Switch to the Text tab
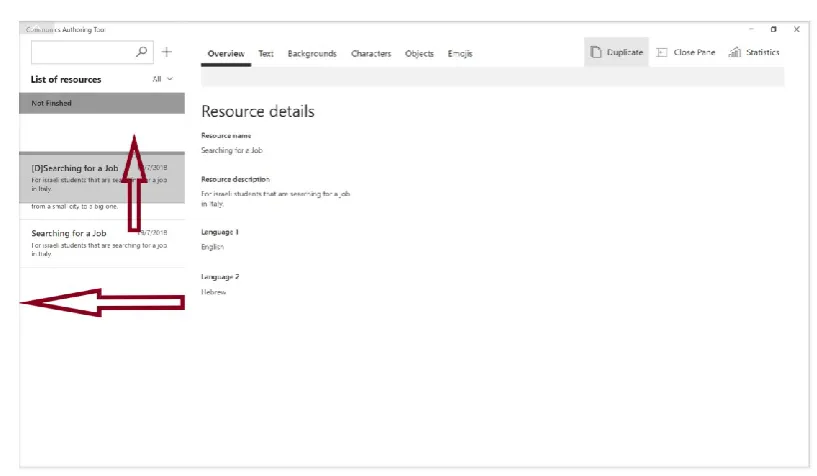The width and height of the screenshot is (817, 476). [266, 54]
